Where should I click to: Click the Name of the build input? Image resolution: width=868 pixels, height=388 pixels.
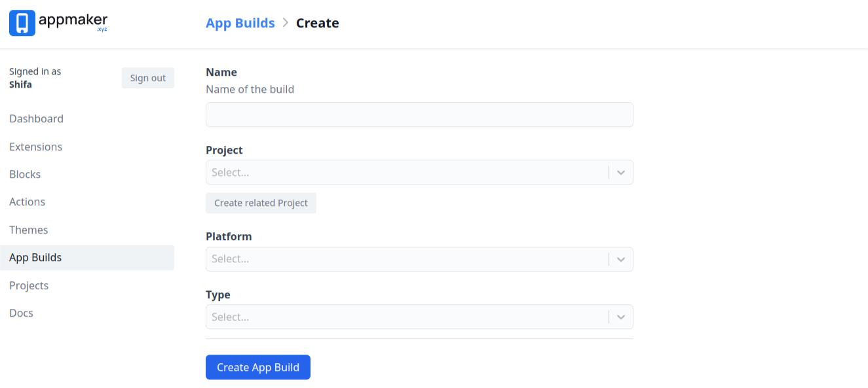[x=419, y=115]
